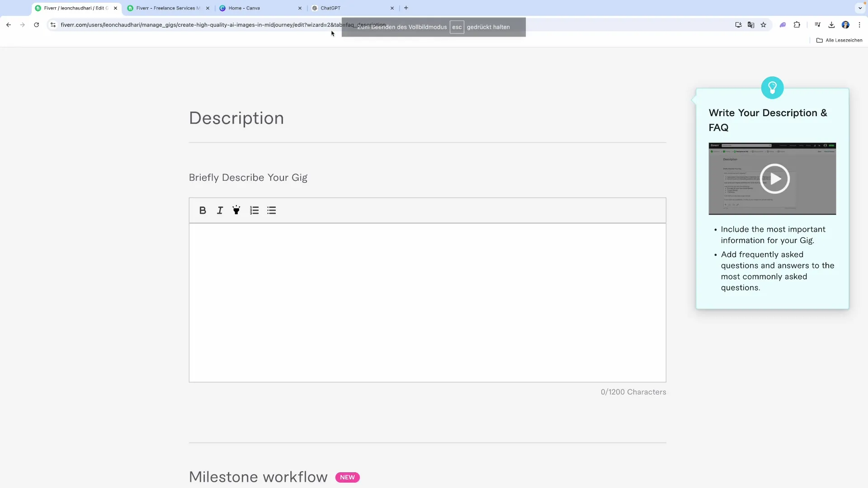Toggle Italic formatting in description editor
868x488 pixels.
(220, 211)
